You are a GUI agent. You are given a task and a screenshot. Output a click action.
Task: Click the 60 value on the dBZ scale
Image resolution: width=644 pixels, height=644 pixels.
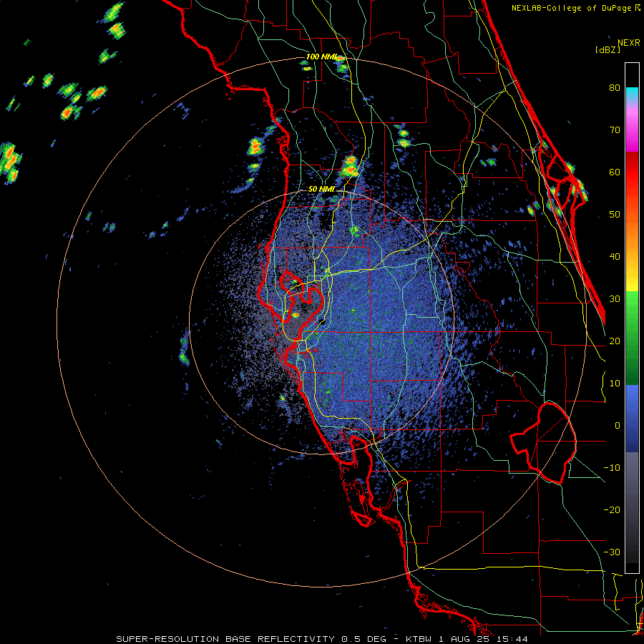615,172
